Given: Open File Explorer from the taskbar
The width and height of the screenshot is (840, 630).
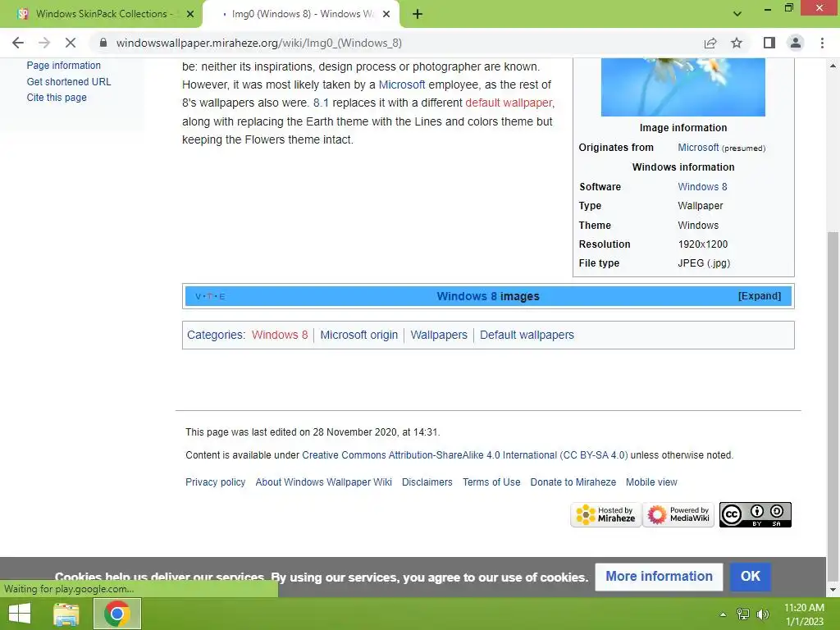Looking at the screenshot, I should click(x=66, y=614).
